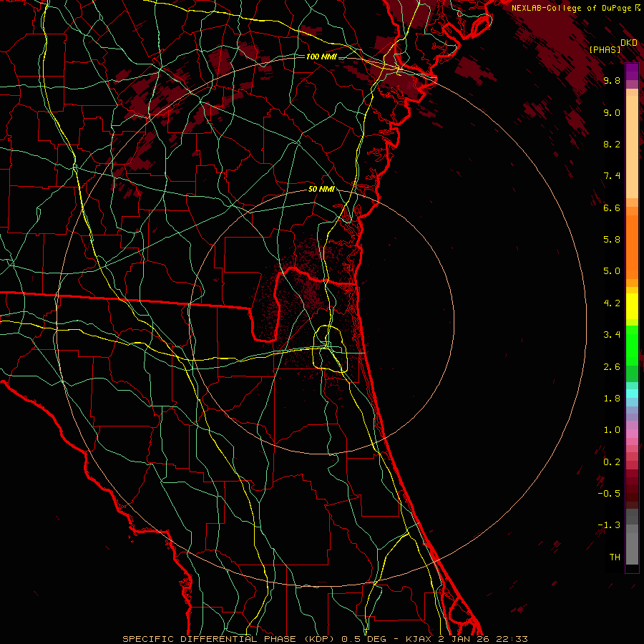Select the "DKD" unit label above legend
The height and width of the screenshot is (644, 644).
click(629, 43)
